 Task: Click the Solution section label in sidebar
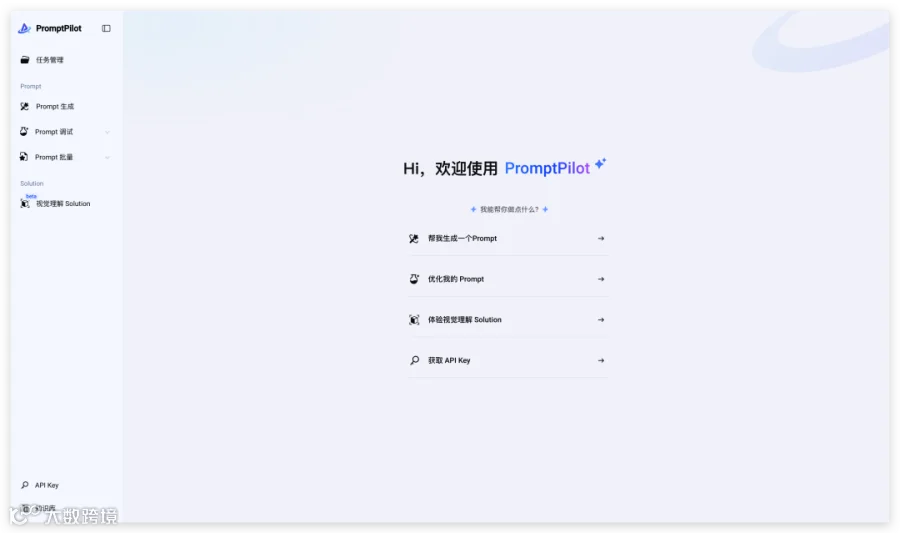tap(32, 184)
